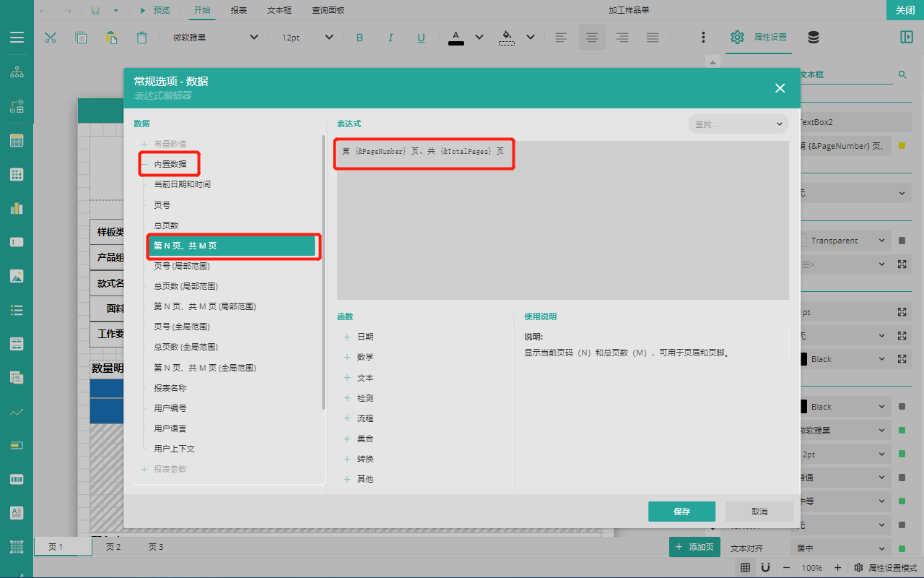Viewport: 924px width, 578px height.
Task: Switch to the 报表 ribbon tab
Action: (x=238, y=10)
